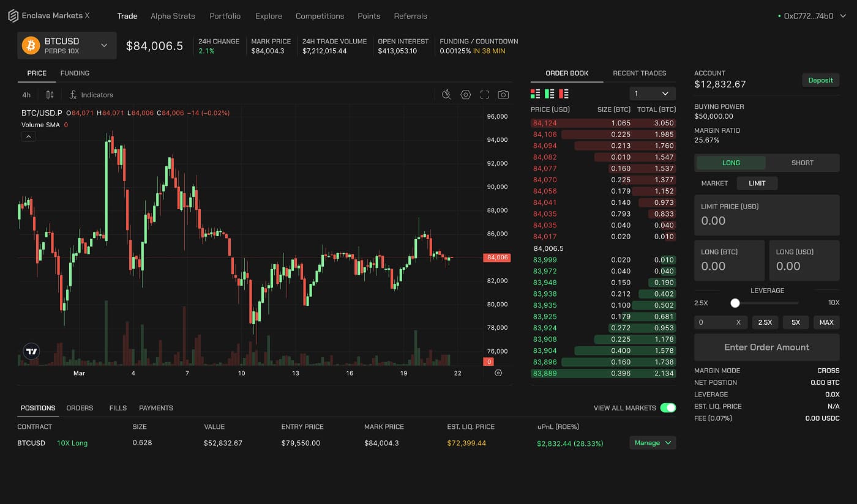Click the quick search icon on chart toolbar
Screen dimensions: 857x504
click(x=447, y=95)
